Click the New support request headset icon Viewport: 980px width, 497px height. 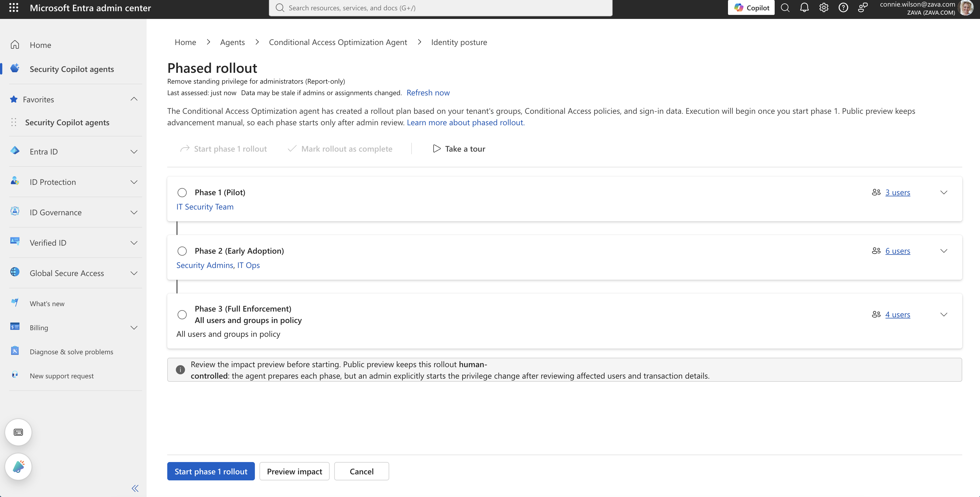[x=15, y=375]
